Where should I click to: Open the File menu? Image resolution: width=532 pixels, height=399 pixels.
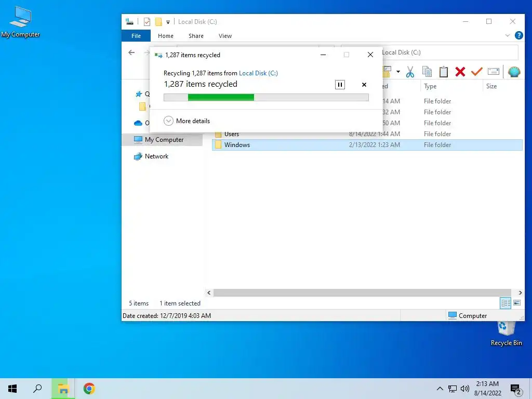tap(136, 36)
